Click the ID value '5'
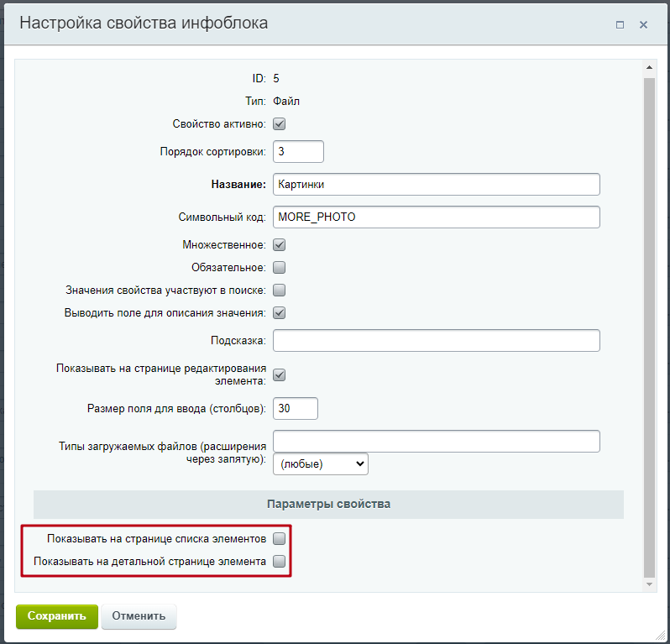 coord(276,79)
